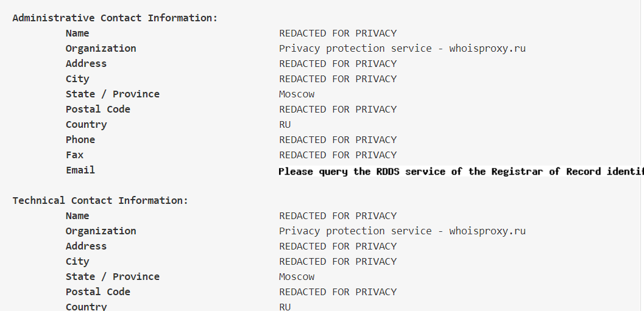Click the technical contact's Postal Code label

tap(97, 292)
